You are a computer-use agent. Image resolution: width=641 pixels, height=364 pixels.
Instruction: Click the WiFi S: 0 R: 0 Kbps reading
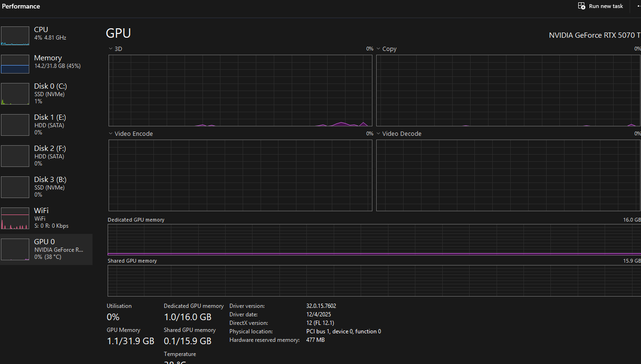[51, 226]
